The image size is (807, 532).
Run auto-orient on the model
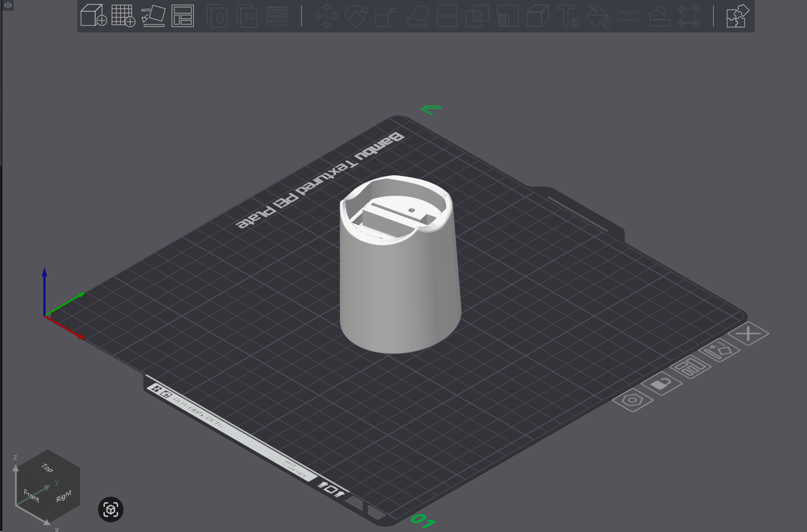153,17
